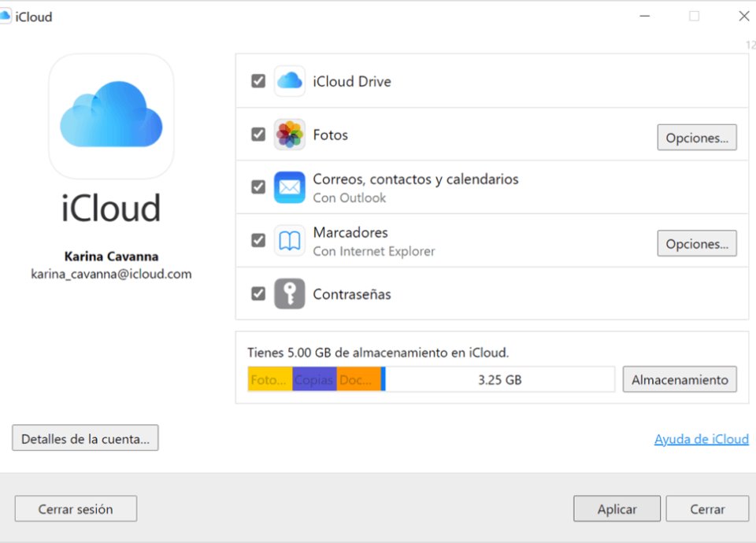Open Detalles de la cuenta
Image resolution: width=756 pixels, height=543 pixels.
85,438
